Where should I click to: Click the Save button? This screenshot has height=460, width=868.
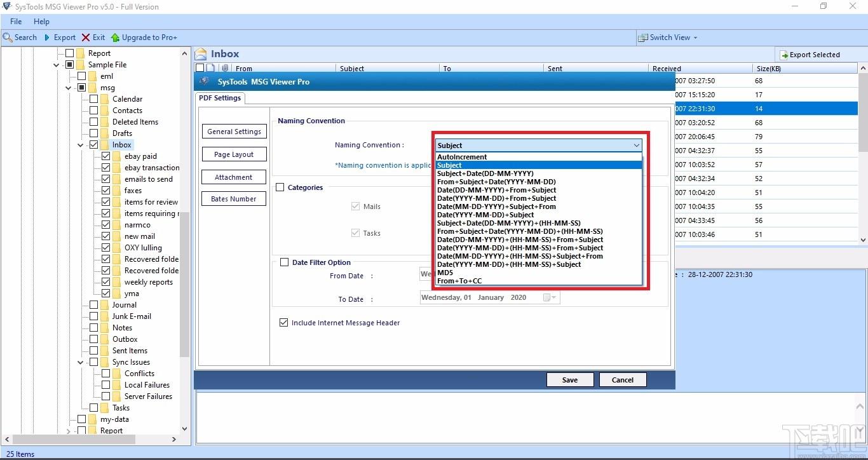pos(570,380)
